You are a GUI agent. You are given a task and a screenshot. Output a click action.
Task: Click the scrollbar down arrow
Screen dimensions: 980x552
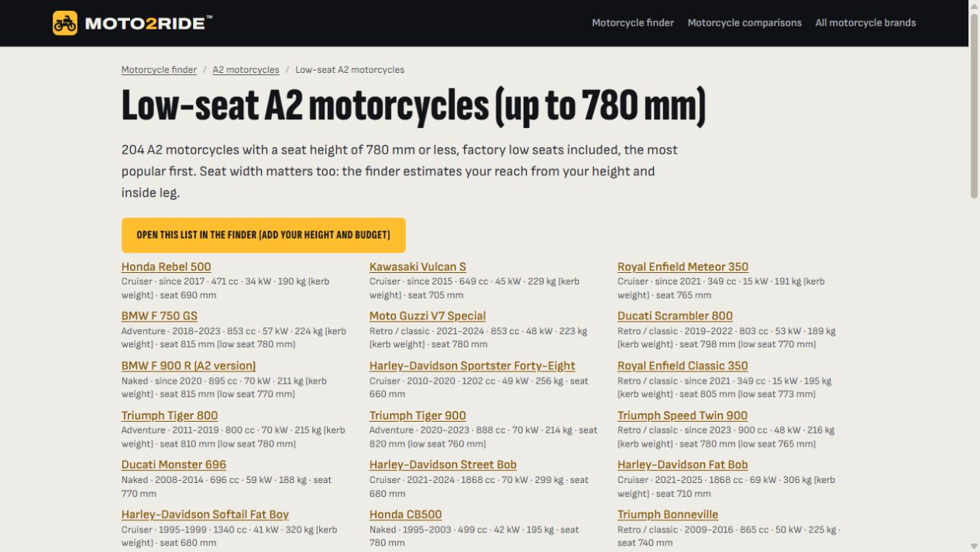pos(974,547)
